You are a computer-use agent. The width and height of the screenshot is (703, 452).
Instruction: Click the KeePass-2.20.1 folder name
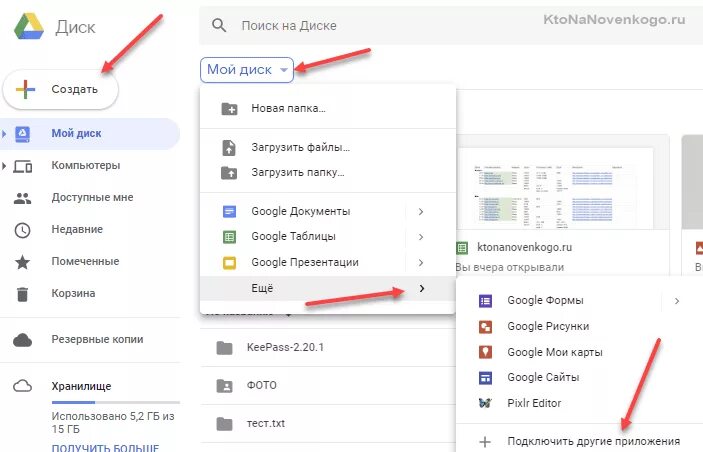285,348
